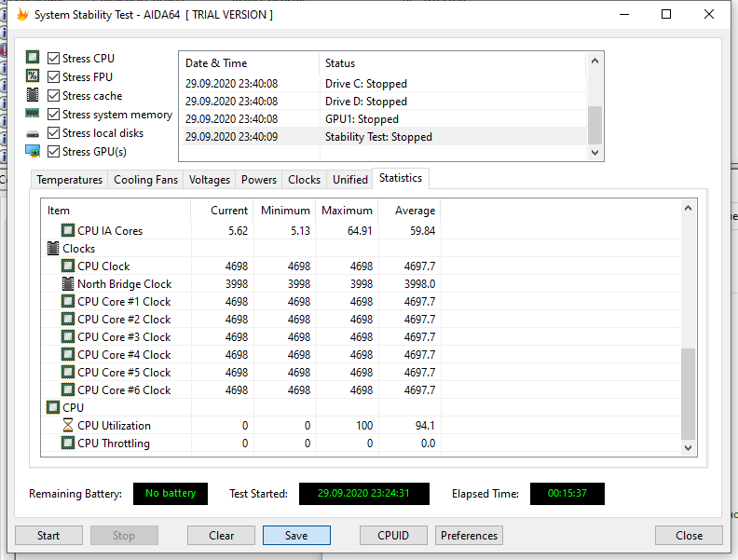Click the Date & Time column header
This screenshot has width=738, height=560.
tap(249, 63)
